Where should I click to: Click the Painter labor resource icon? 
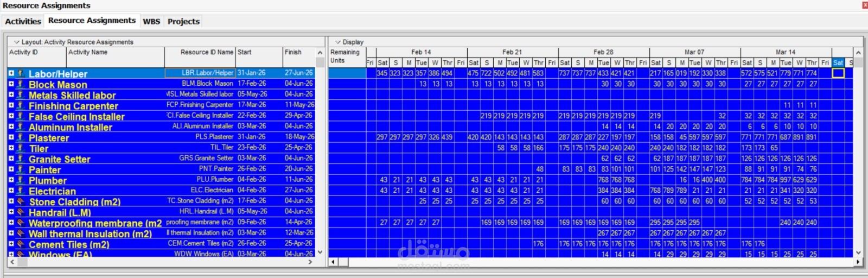21,169
